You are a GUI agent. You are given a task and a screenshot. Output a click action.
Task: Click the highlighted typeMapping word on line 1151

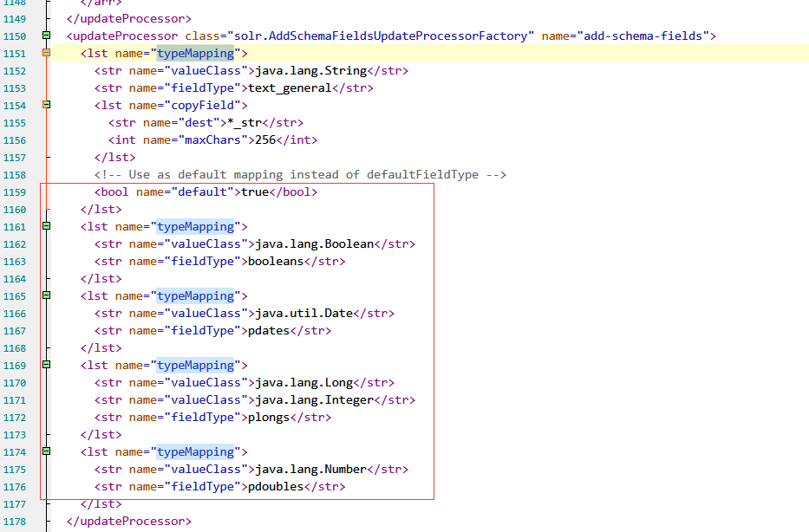(195, 54)
